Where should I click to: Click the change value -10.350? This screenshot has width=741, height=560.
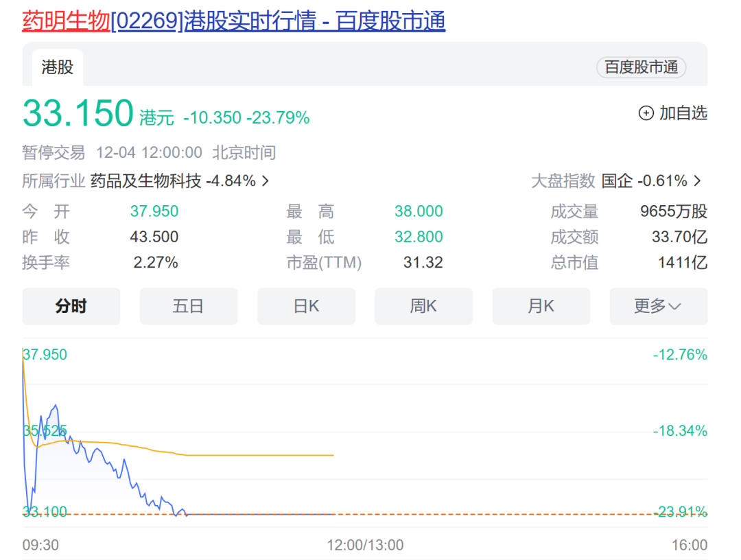pyautogui.click(x=212, y=117)
